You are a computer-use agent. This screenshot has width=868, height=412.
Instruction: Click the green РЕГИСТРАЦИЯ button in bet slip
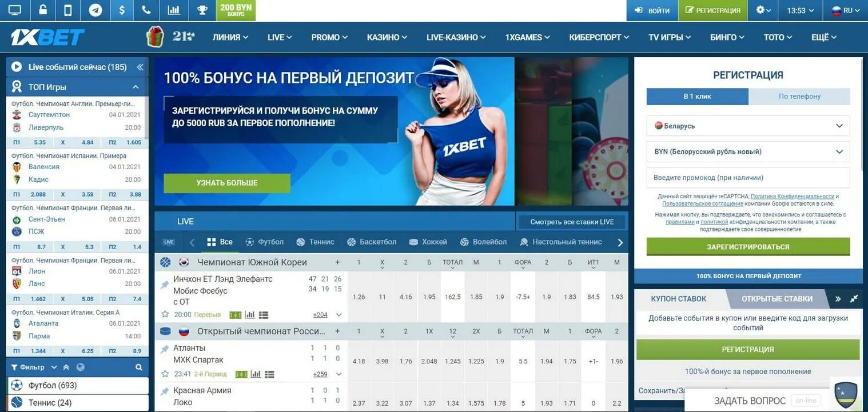point(748,349)
